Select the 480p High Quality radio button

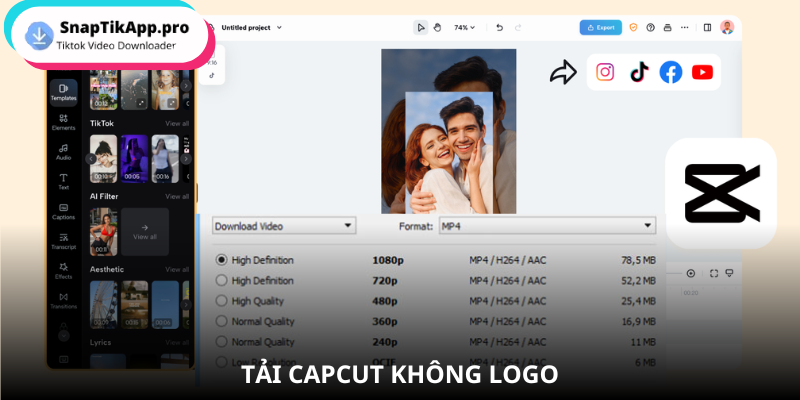pos(221,301)
